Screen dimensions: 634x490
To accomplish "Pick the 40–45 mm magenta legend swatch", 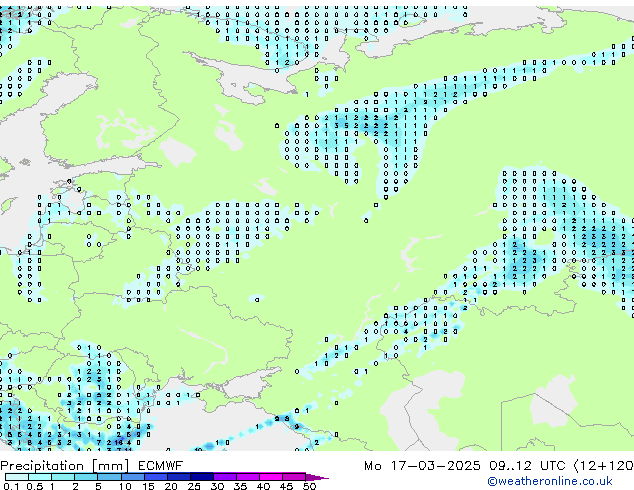I will (x=271, y=477).
